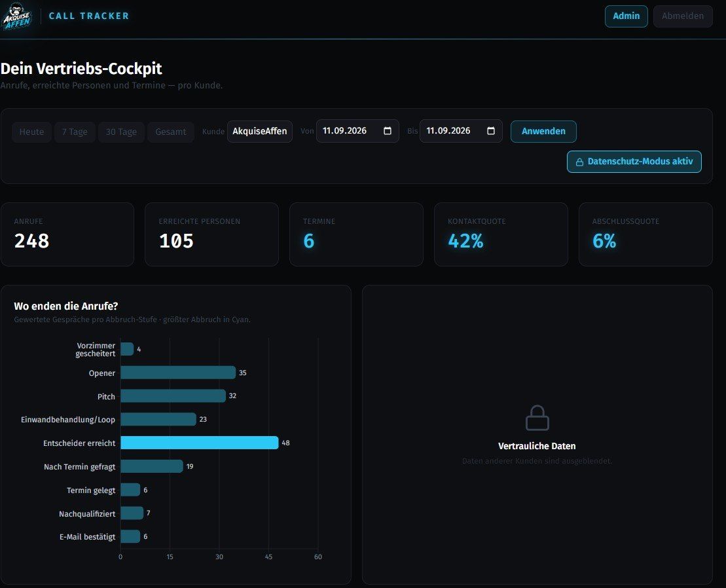This screenshot has width=726, height=588.
Task: Click the CALL TRACKER header title
Action: 89,16
